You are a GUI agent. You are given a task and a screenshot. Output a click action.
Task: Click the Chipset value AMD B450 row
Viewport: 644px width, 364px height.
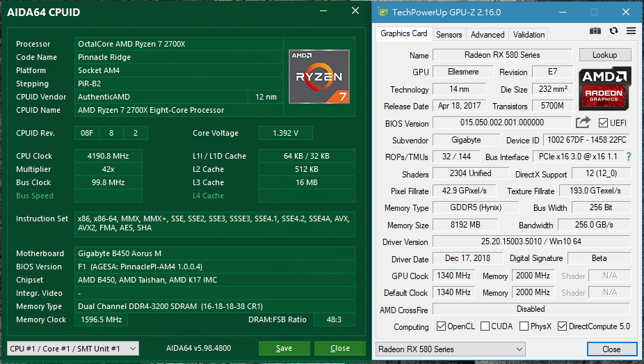pos(214,280)
